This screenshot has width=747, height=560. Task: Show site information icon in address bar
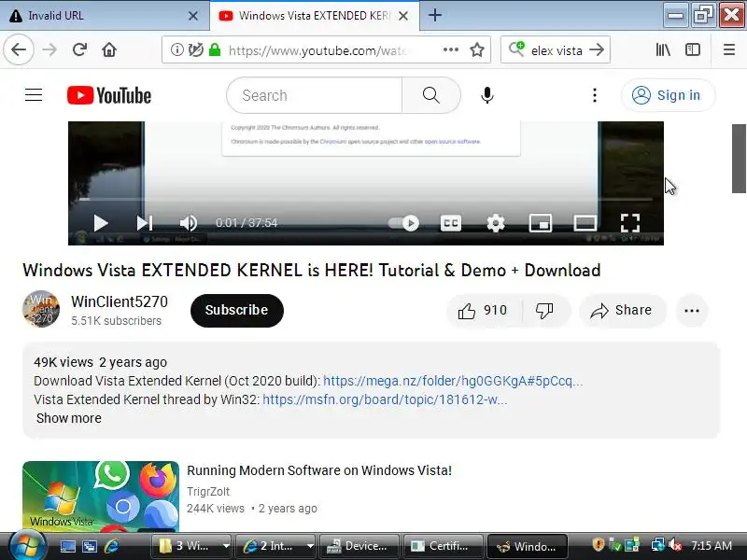tap(176, 49)
